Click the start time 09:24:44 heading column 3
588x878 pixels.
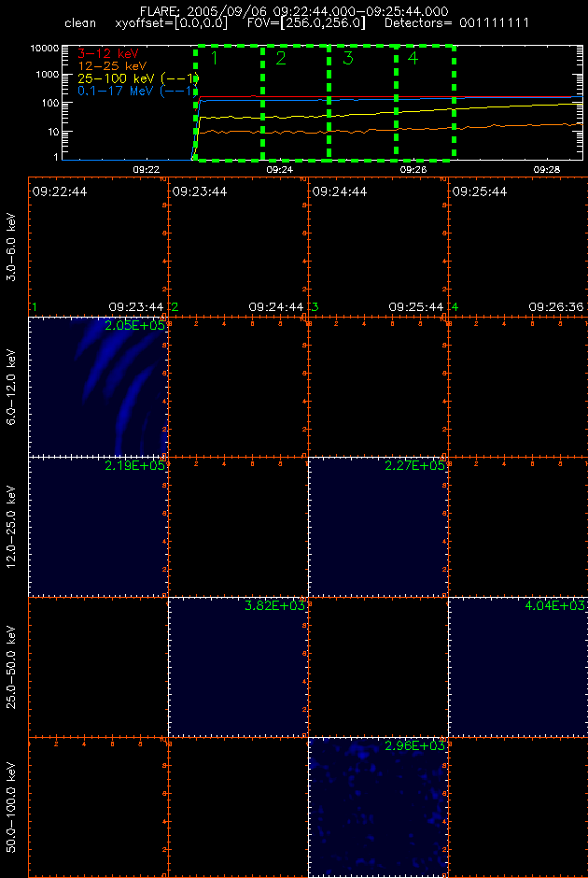click(340, 191)
